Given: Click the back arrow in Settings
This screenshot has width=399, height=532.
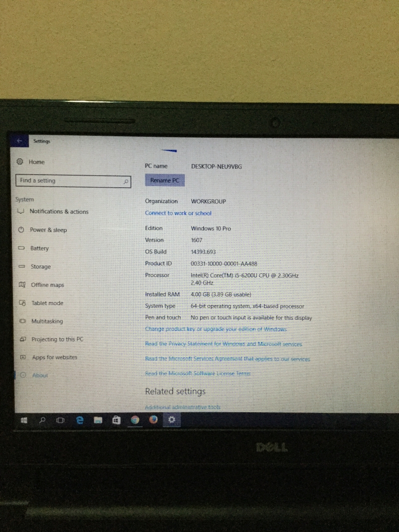Looking at the screenshot, I should [x=19, y=141].
